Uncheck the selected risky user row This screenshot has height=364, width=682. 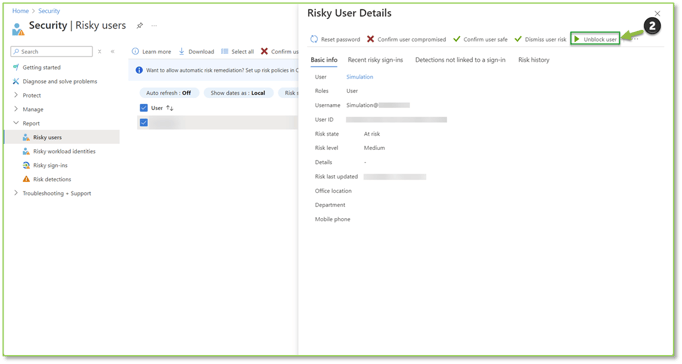pyautogui.click(x=144, y=123)
